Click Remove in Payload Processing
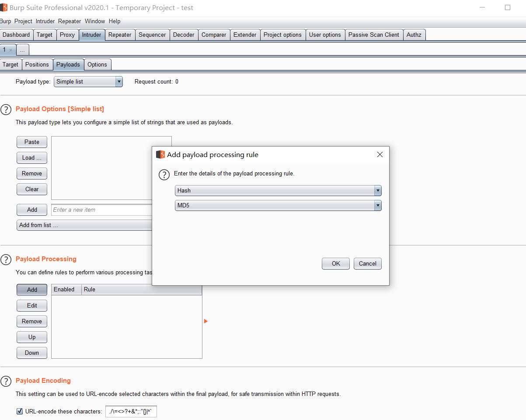The image size is (526, 420). tap(32, 322)
